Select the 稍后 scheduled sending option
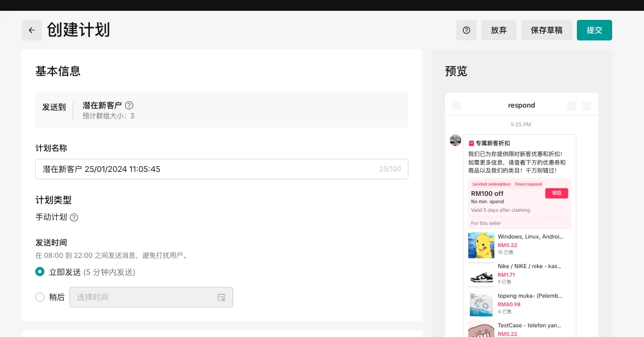This screenshot has height=337, width=644. 40,297
